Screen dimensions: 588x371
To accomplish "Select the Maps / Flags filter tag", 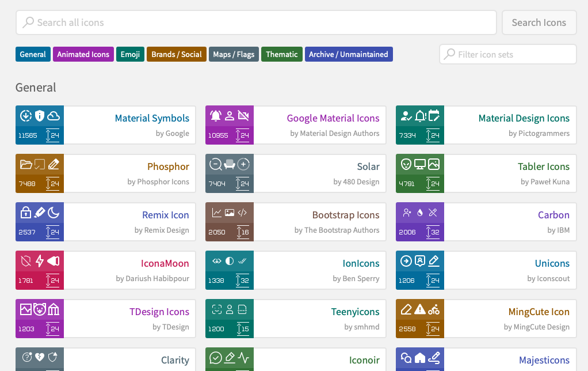I will (x=234, y=55).
